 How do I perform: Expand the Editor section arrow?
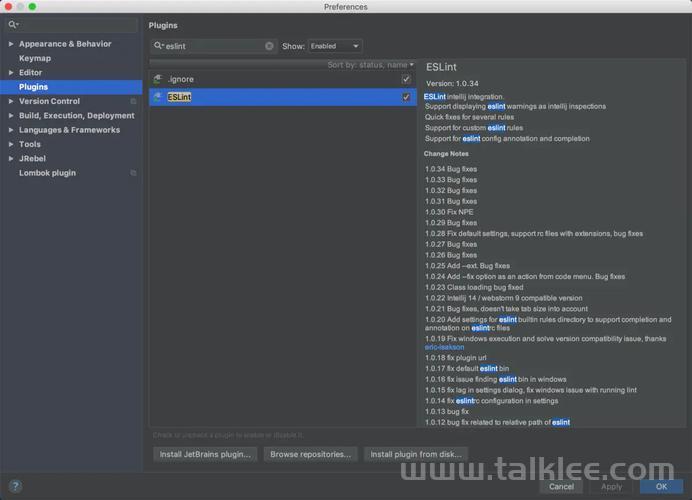(x=11, y=72)
